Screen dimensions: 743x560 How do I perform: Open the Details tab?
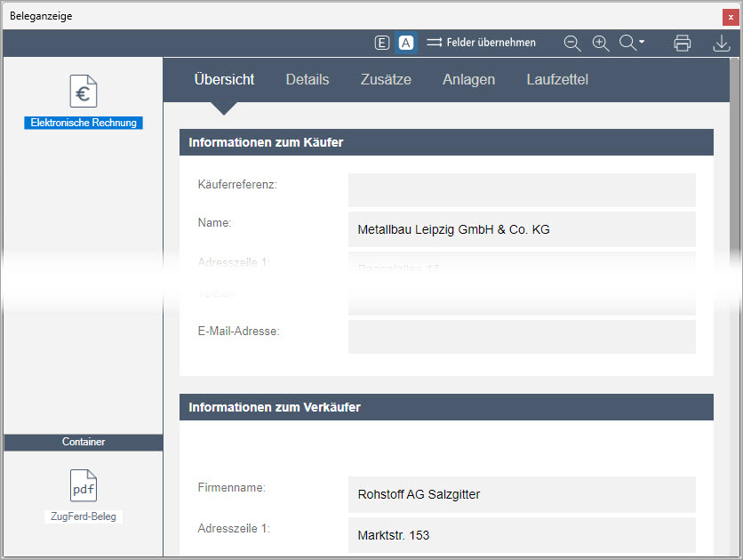307,80
